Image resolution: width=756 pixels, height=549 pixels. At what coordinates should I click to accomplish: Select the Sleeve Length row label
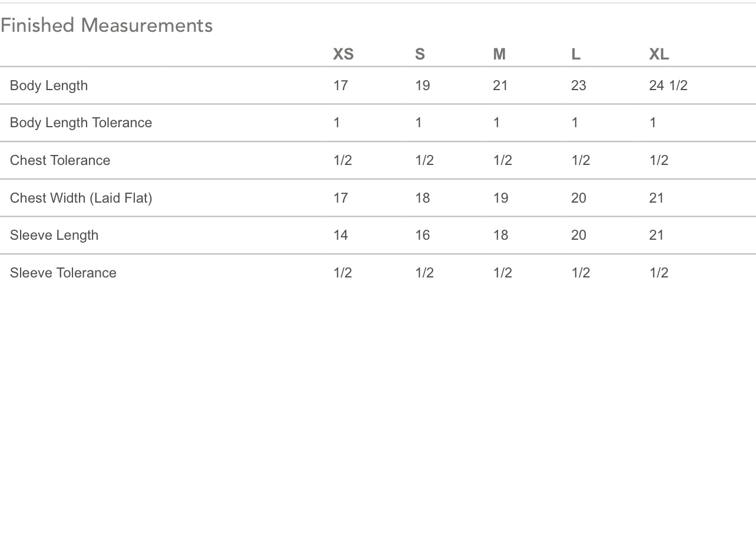pos(54,235)
